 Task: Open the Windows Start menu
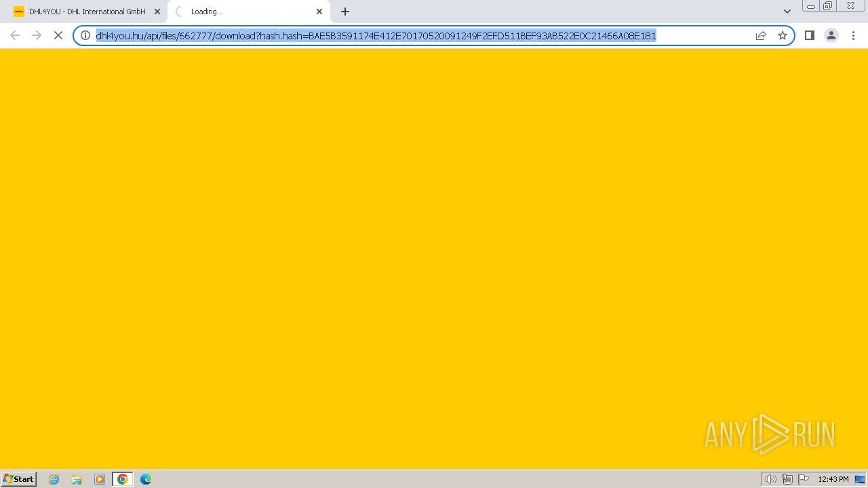click(19, 479)
